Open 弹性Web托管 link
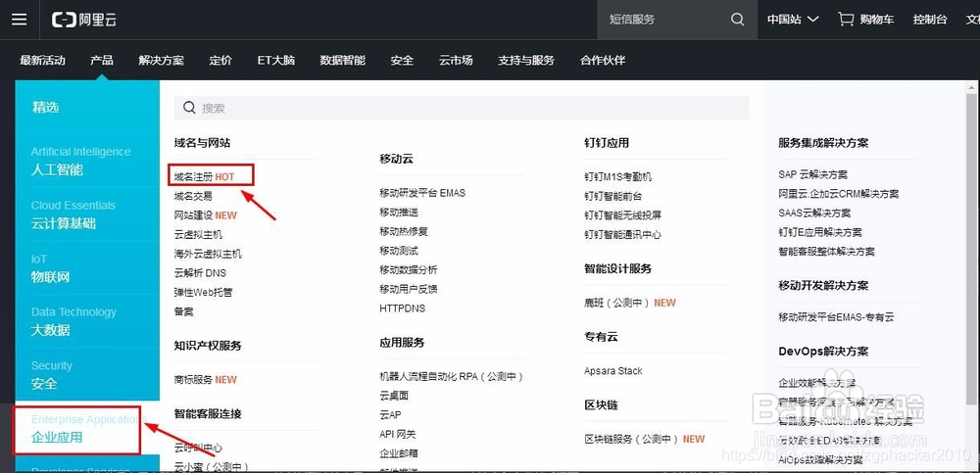 coord(204,292)
